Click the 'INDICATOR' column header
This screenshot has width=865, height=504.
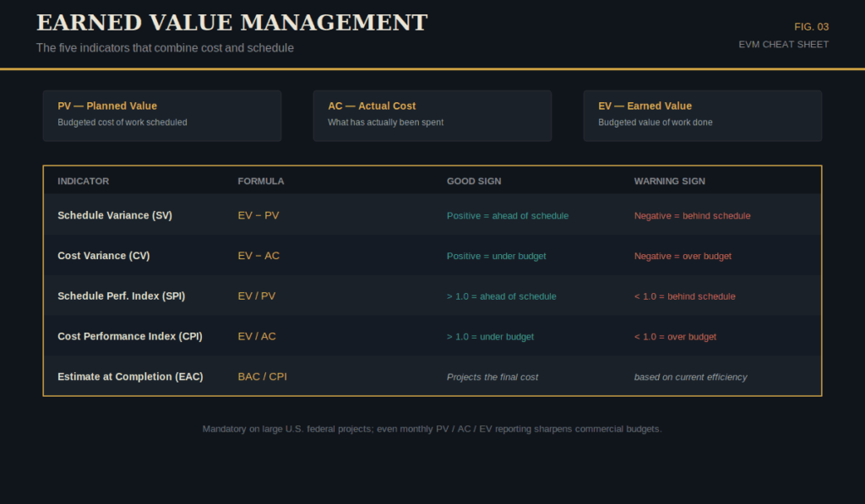pyautogui.click(x=84, y=181)
